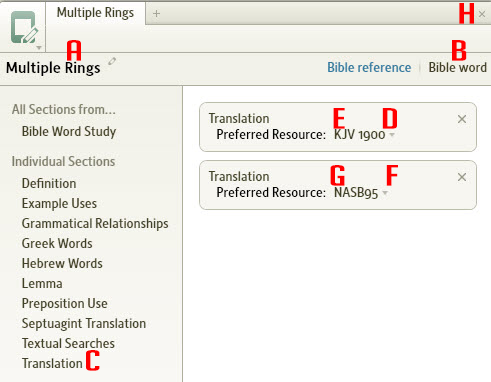Click the NASB95 resource name

[x=356, y=193]
